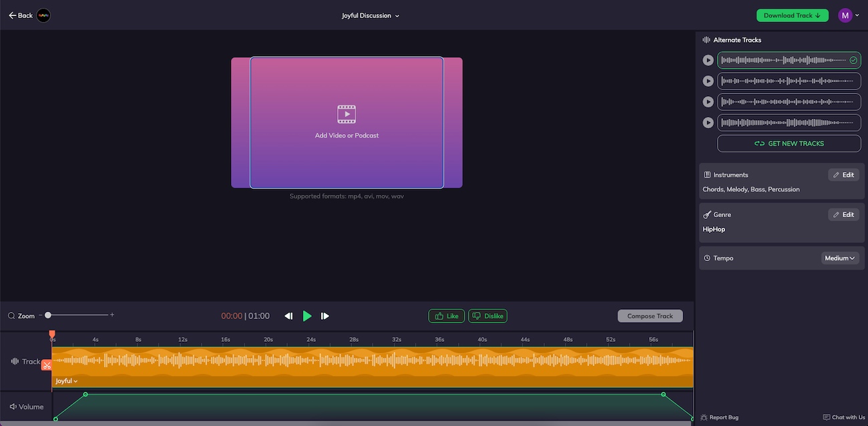Screen dimensions: 868x426
Task: Click the green play button
Action: (307, 316)
